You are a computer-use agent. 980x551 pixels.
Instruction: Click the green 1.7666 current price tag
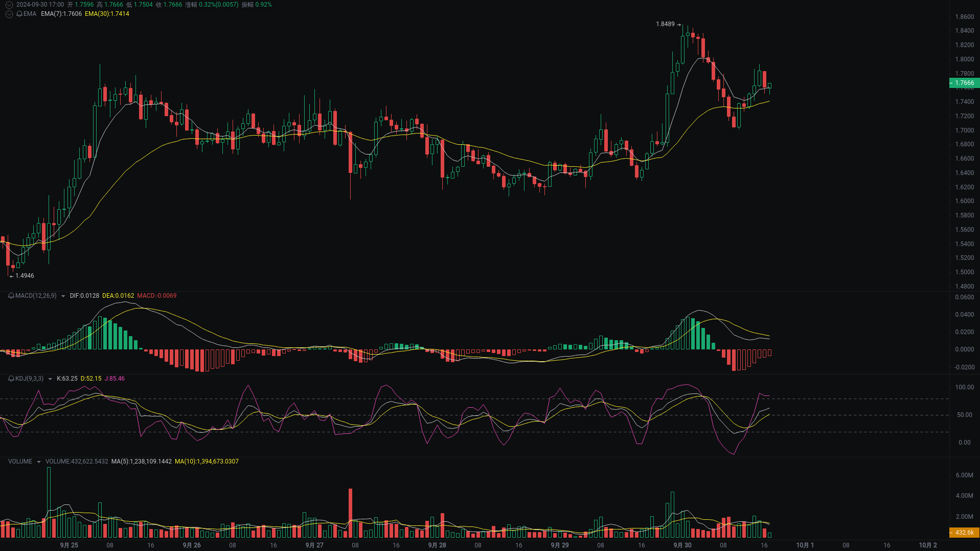pyautogui.click(x=964, y=82)
